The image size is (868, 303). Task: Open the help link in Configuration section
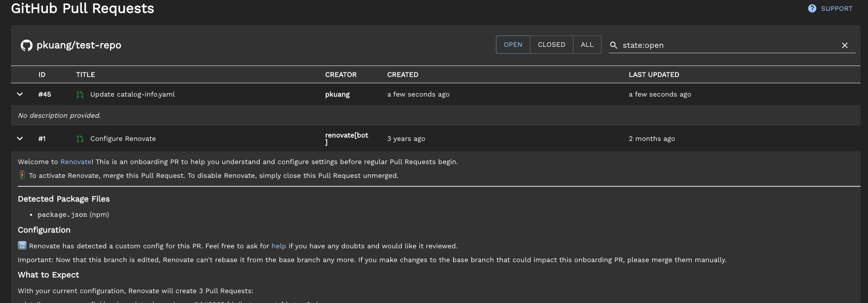point(278,246)
